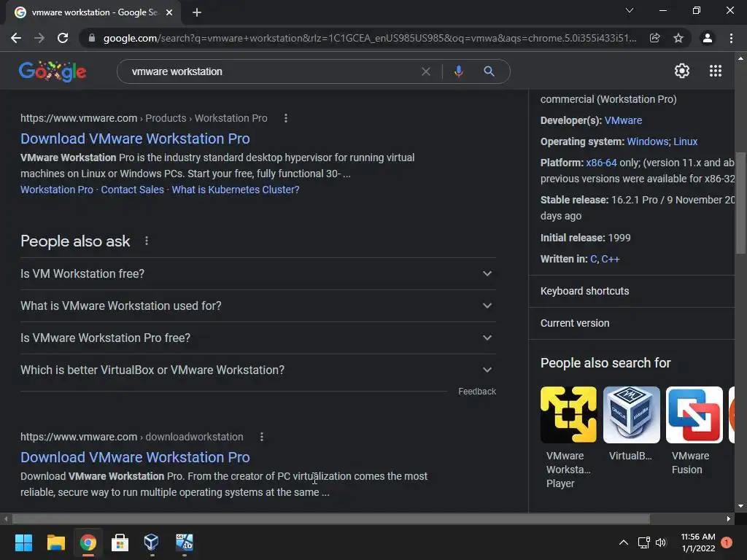The width and height of the screenshot is (747, 560).
Task: Open the x86-64 platform link
Action: (601, 163)
